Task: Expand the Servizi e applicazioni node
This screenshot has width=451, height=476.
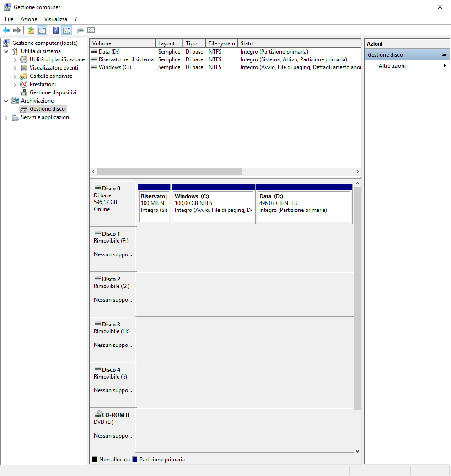Action: pyautogui.click(x=6, y=118)
